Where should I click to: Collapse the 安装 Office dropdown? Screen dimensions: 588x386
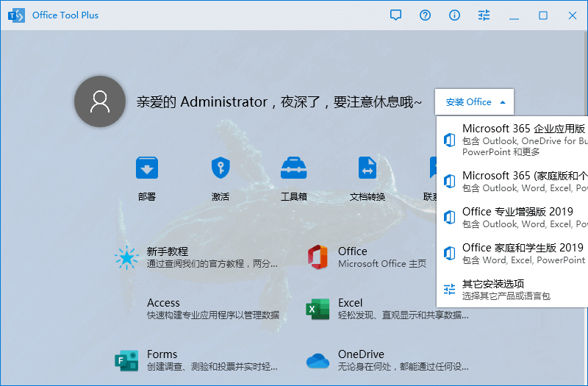click(475, 102)
